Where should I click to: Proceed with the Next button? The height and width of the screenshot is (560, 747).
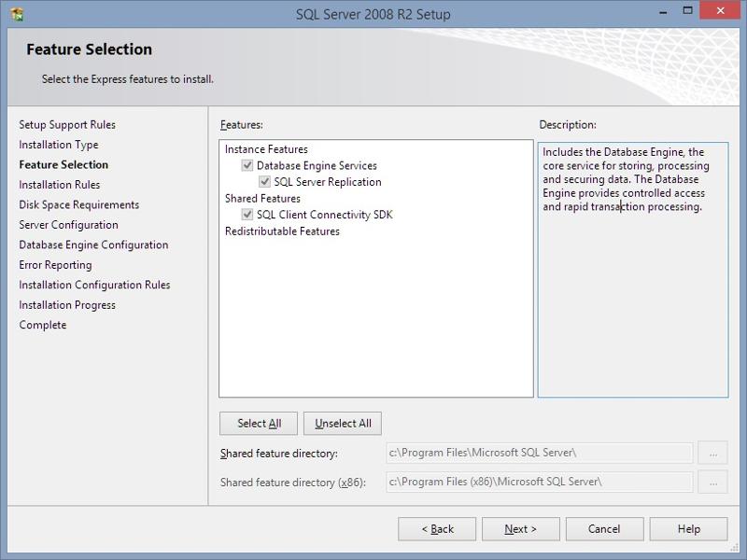(521, 529)
